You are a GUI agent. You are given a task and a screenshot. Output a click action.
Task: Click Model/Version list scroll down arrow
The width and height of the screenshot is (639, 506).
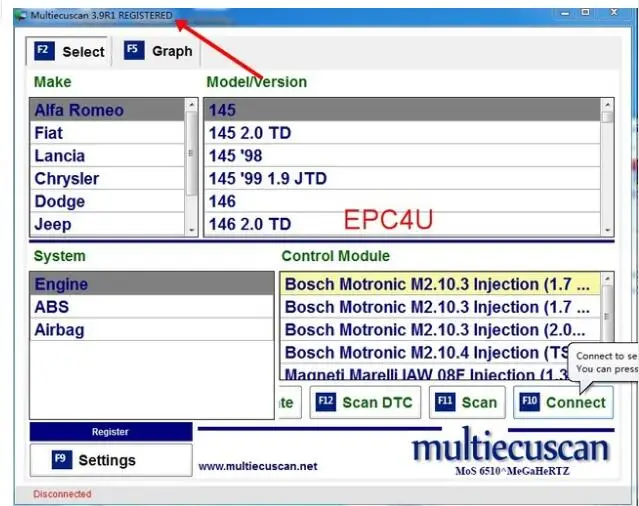607,230
